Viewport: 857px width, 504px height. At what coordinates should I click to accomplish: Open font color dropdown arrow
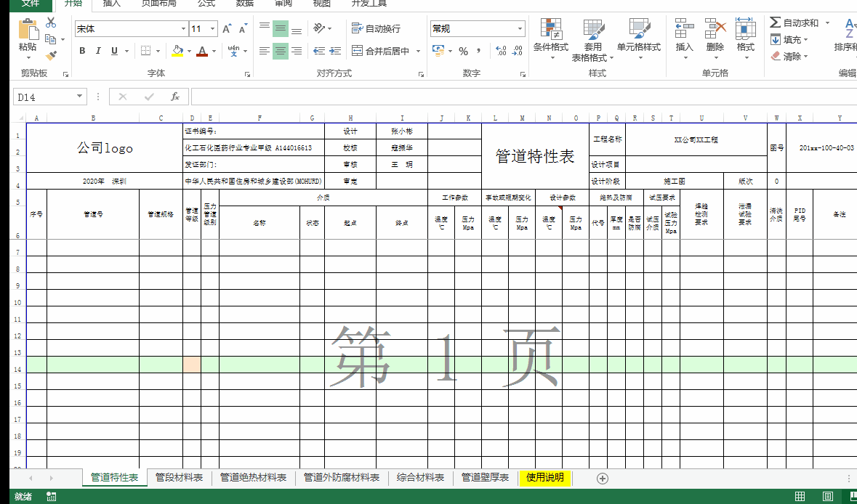click(x=214, y=52)
